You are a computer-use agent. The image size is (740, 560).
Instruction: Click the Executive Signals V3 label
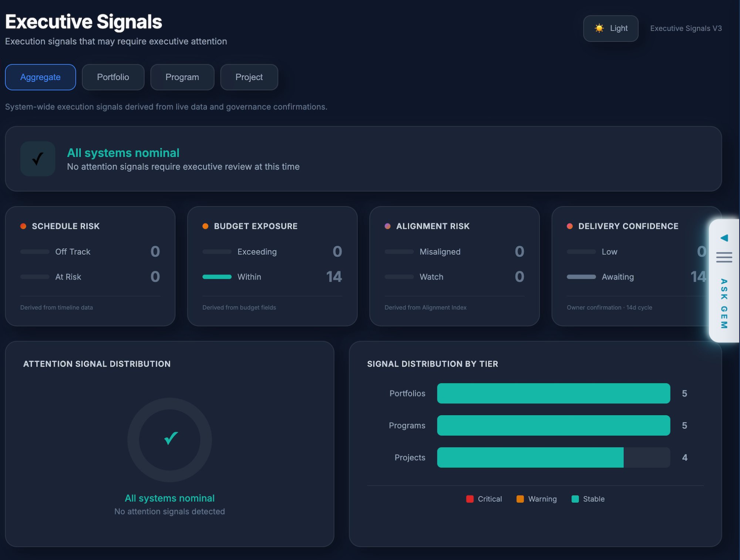point(685,28)
